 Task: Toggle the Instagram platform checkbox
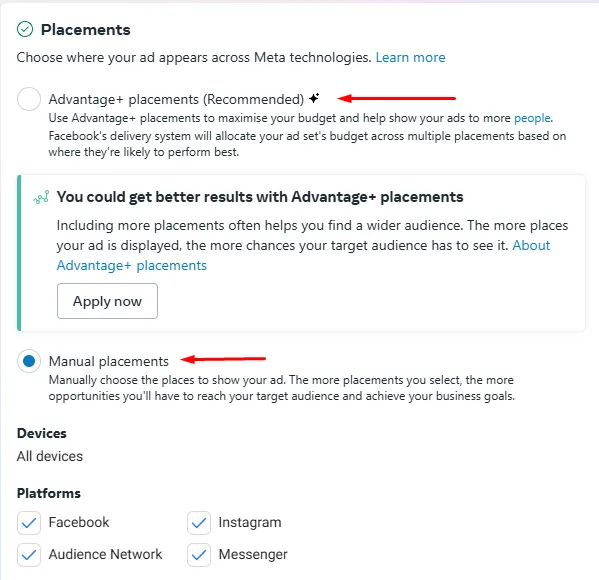pyautogui.click(x=199, y=522)
